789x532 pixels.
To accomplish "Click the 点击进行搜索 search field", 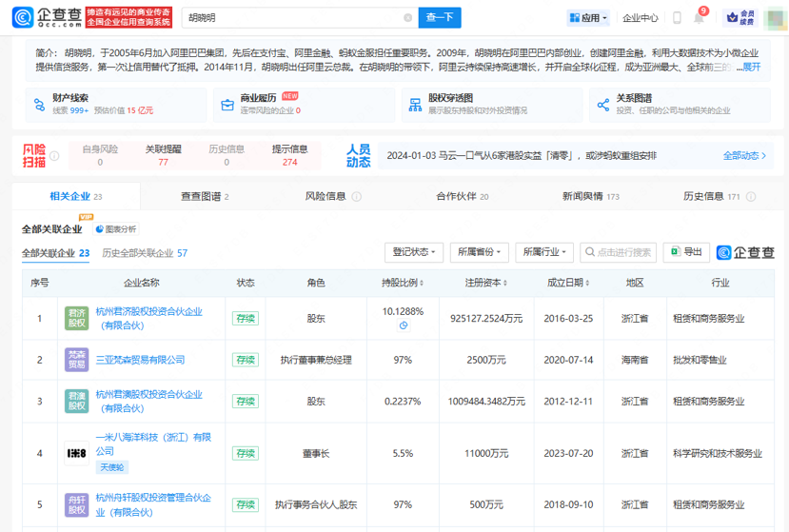I will (619, 252).
